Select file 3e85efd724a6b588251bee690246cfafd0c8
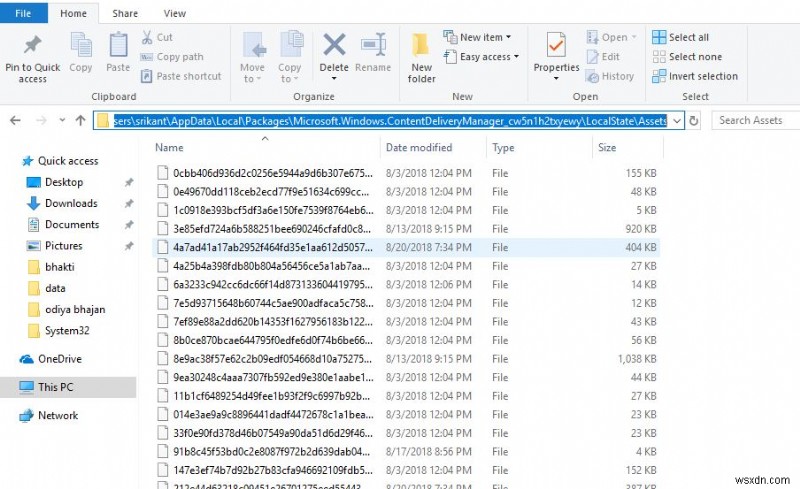 tap(406, 229)
